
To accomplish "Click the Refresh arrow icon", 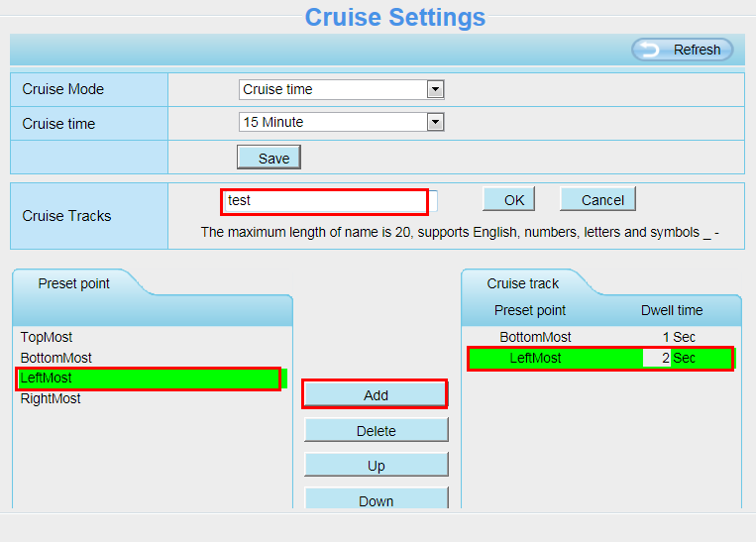I will 650,50.
